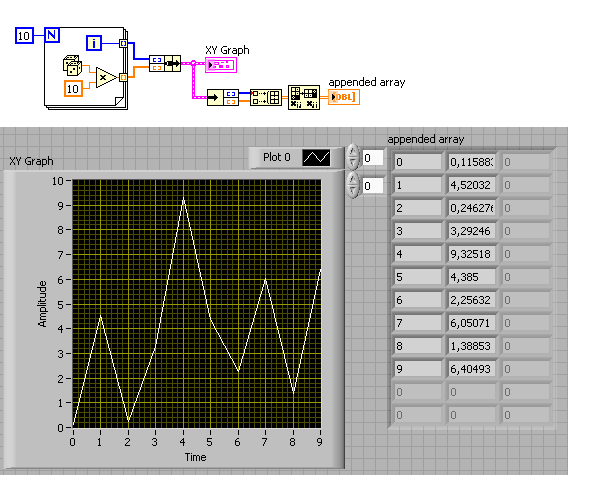This screenshot has width=600, height=500.
Task: Click the blue constant 10 on N
Action: 24,36
